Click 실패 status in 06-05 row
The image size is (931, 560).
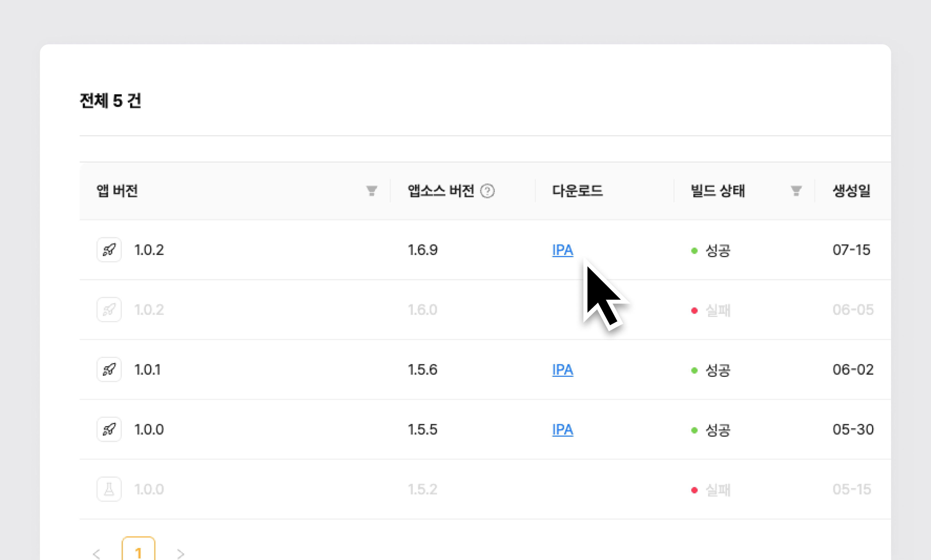(717, 311)
